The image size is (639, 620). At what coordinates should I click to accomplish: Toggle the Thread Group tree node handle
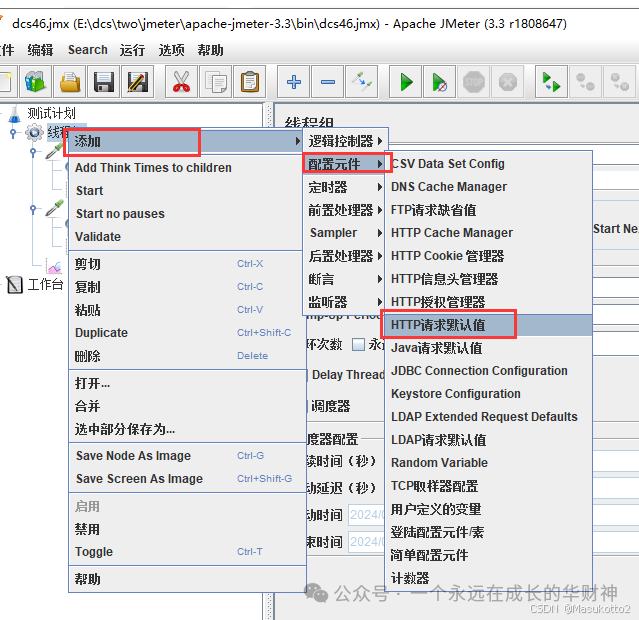[x=13, y=133]
